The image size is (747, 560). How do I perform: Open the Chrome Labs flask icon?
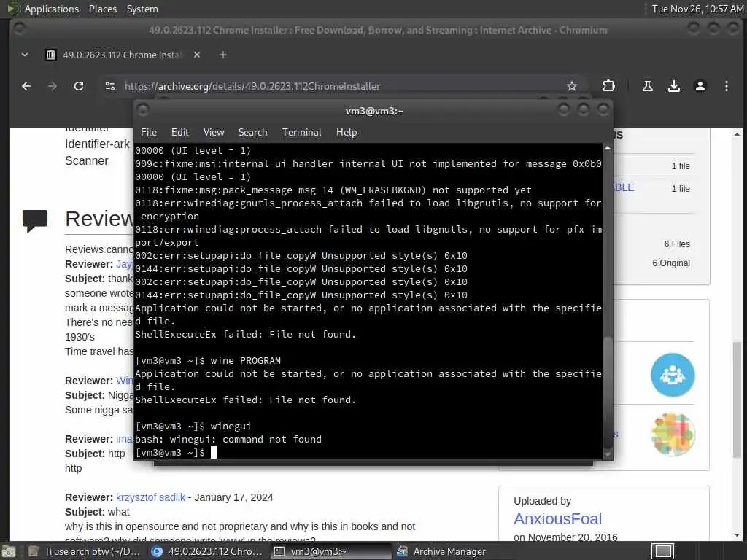click(x=648, y=86)
